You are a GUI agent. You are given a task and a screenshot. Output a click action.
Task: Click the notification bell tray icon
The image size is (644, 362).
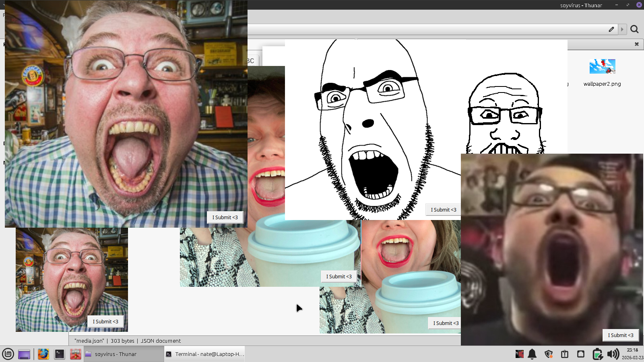click(x=532, y=354)
